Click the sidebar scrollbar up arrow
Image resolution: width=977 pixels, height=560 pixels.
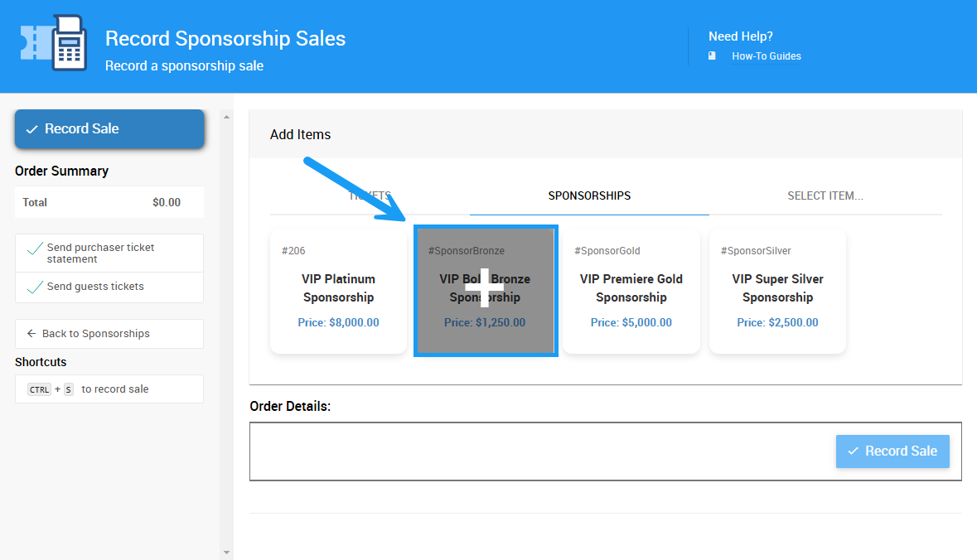click(227, 117)
